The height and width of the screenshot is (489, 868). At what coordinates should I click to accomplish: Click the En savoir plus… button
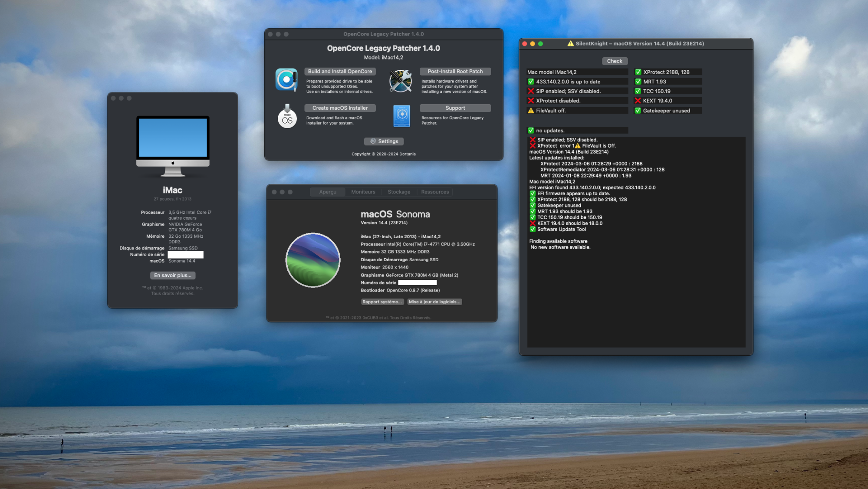click(x=173, y=276)
